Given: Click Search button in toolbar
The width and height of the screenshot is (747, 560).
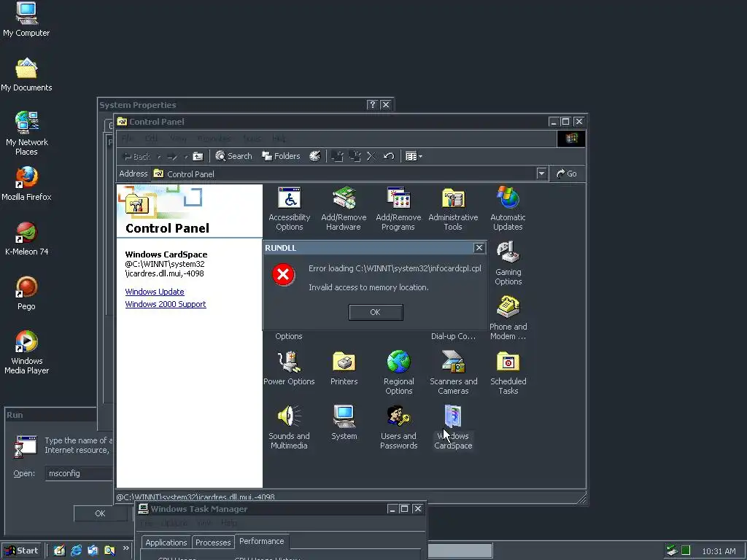Looking at the screenshot, I should click(x=233, y=156).
